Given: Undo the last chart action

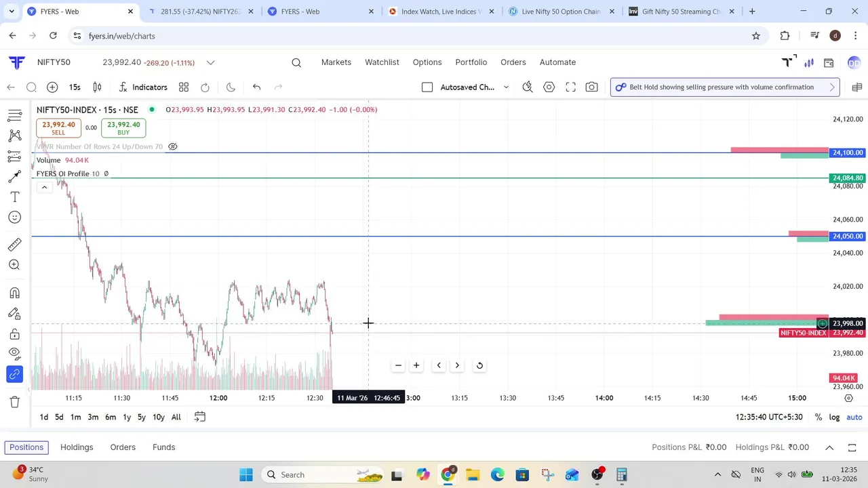Looking at the screenshot, I should pyautogui.click(x=256, y=87).
